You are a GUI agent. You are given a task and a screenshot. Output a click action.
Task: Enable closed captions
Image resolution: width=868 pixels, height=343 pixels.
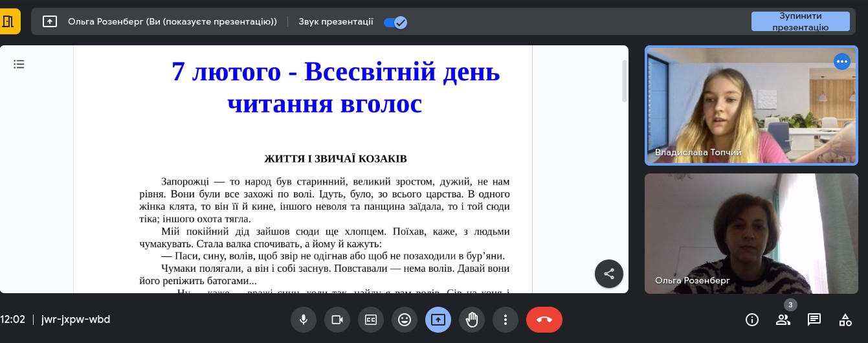(371, 320)
